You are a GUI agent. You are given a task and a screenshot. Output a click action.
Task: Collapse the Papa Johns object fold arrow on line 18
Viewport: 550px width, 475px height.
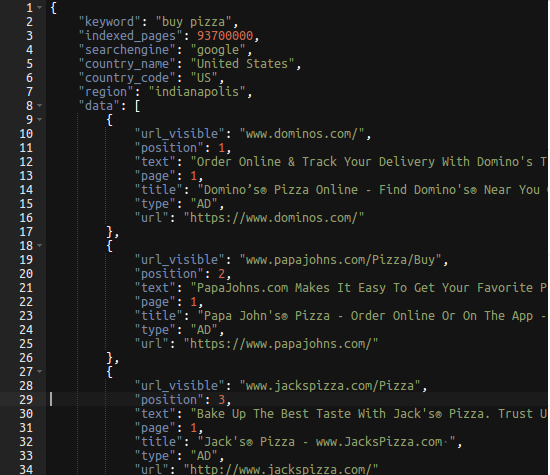point(40,245)
